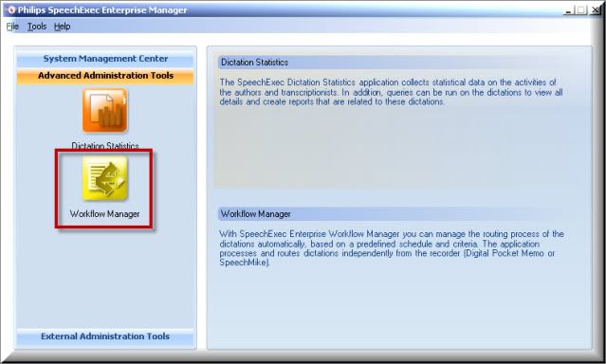
Task: Minimize the Enterprise Manager window
Action: point(569,10)
